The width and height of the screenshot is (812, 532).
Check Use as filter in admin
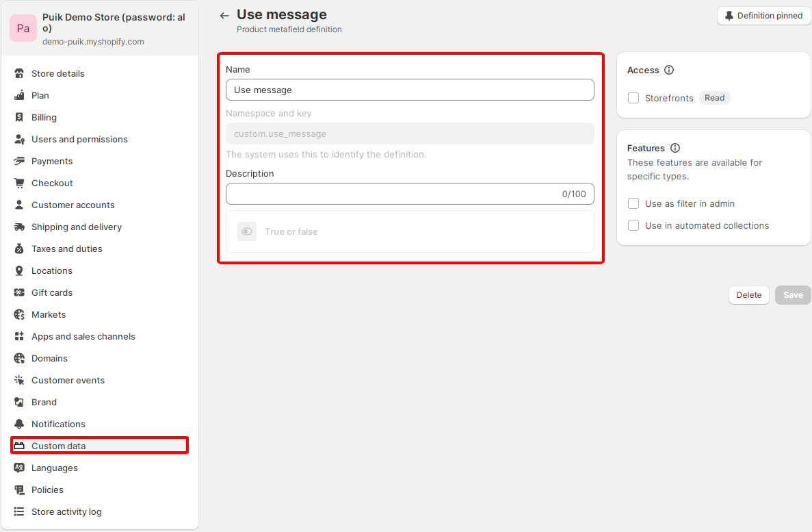click(x=633, y=203)
